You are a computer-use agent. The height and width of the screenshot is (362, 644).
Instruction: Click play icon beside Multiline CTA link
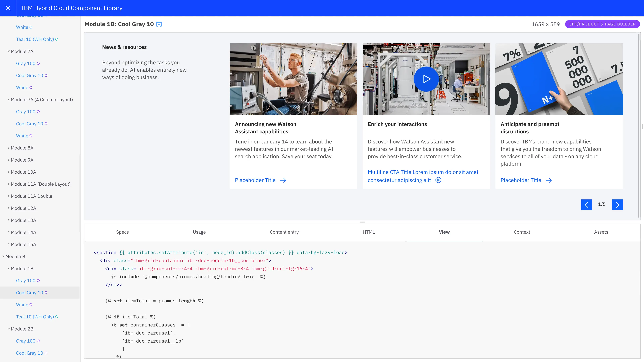[439, 180]
